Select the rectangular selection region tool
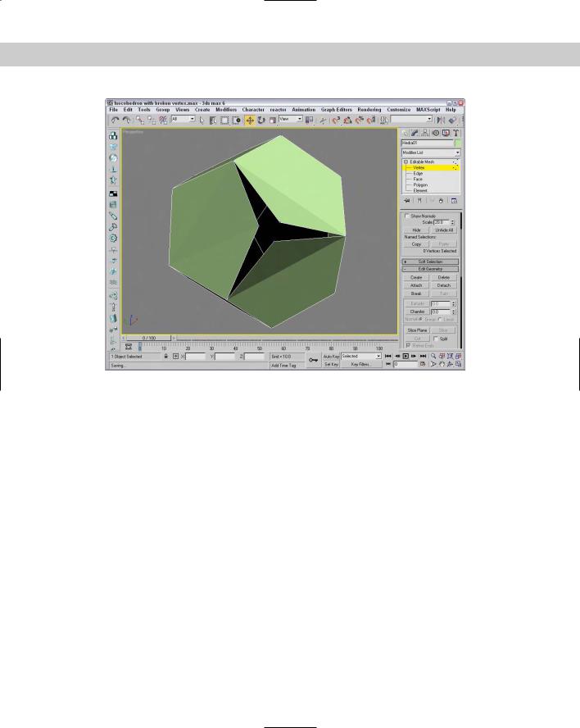Viewport: 580px width, 728px height. coord(224,120)
